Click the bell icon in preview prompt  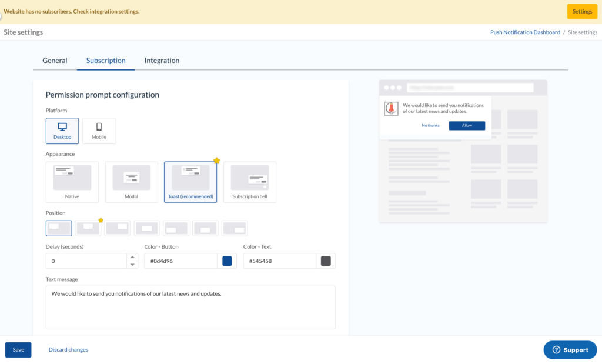click(x=391, y=109)
